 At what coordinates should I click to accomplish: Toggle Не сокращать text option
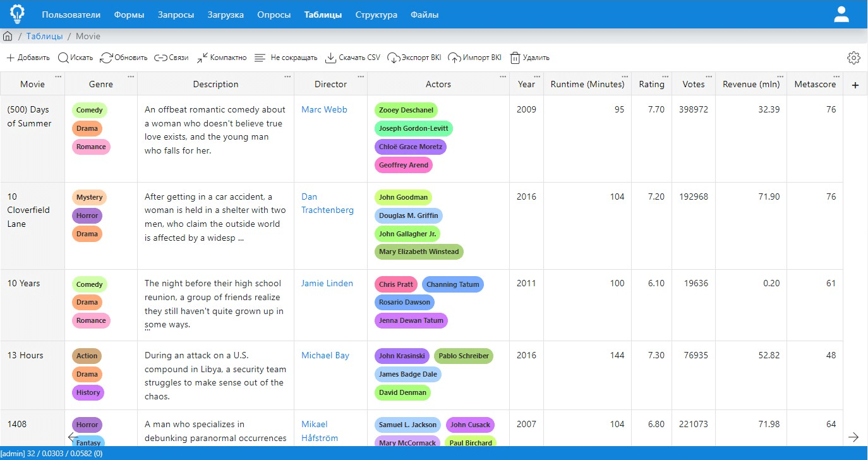coord(286,57)
